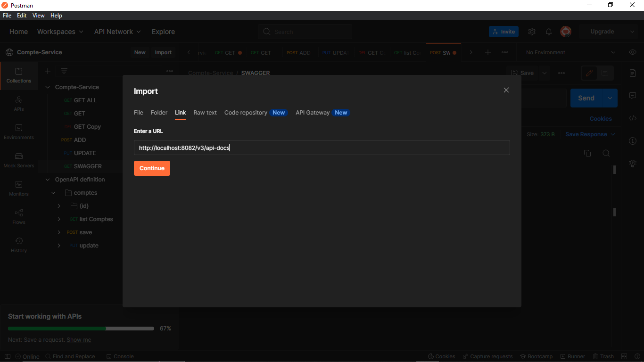644x362 pixels.
Task: Toggle the environment quick look eye icon
Action: pyautogui.click(x=632, y=52)
